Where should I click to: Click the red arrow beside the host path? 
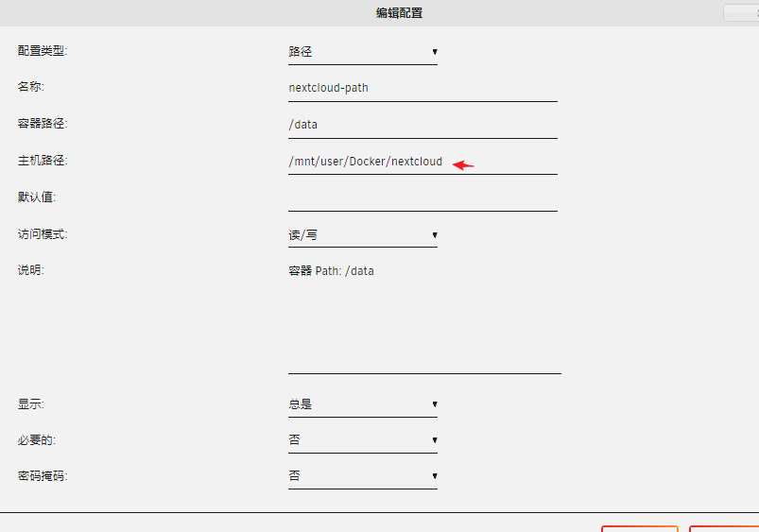pos(463,164)
